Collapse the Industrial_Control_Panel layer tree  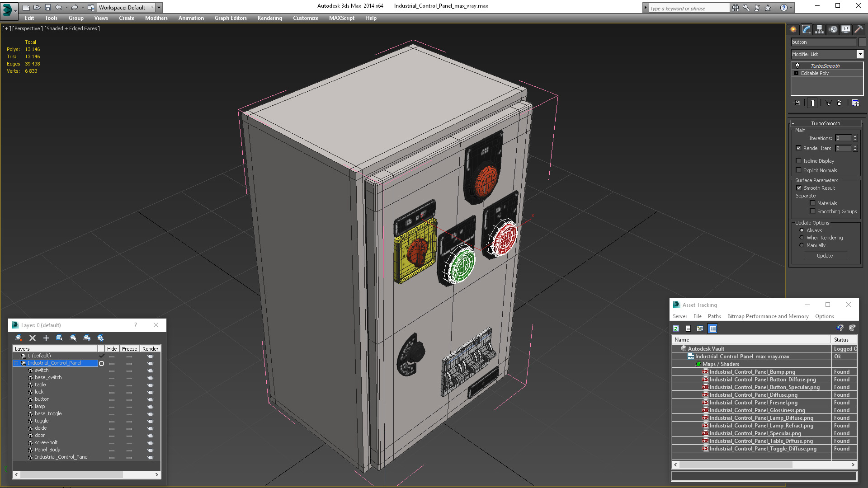tap(16, 363)
